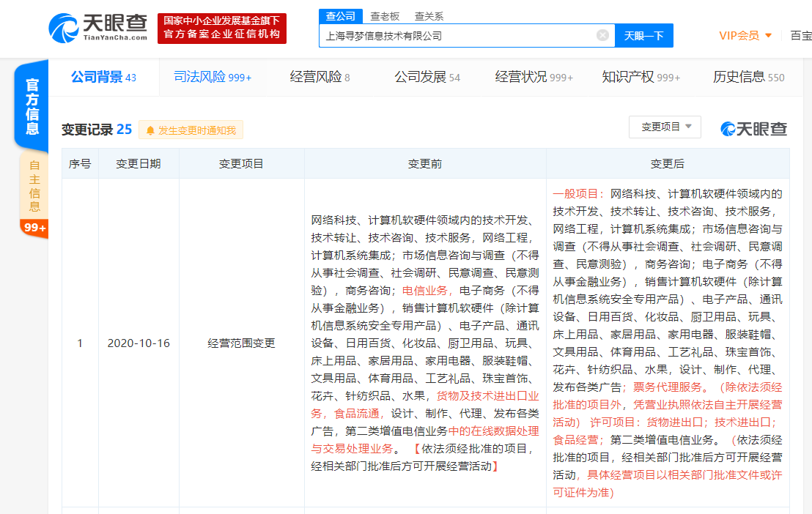
Task: Open the 知识产权 tab
Action: [641, 77]
